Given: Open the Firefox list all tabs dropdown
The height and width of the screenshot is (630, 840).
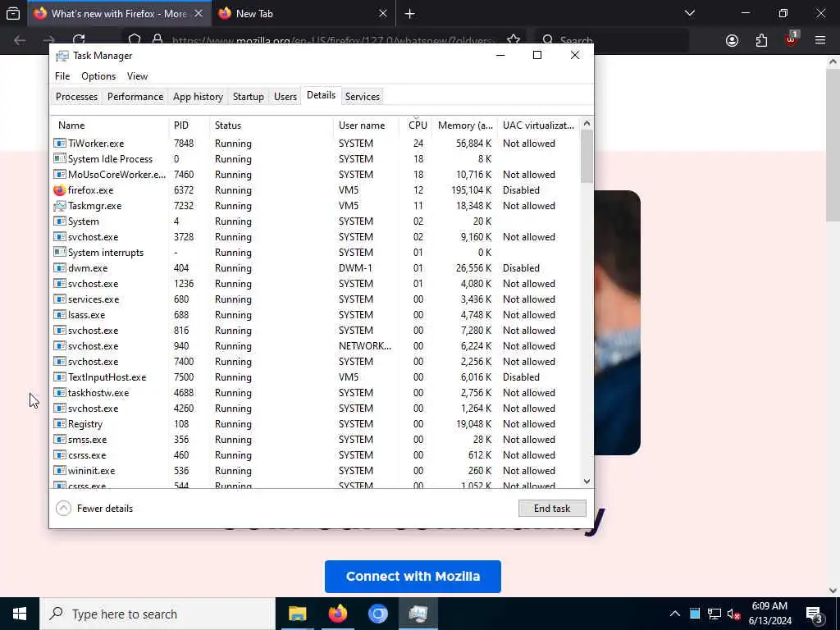Looking at the screenshot, I should (689, 13).
